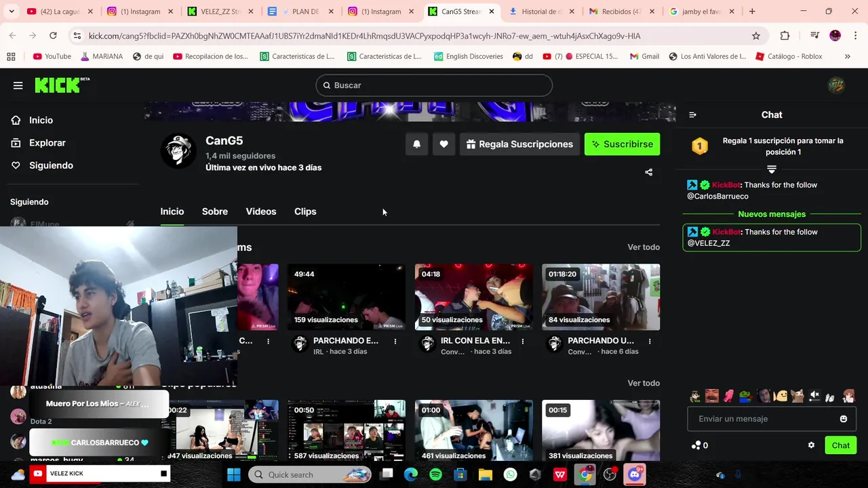868x488 pixels.
Task: Focus the Buscar search field
Action: (434, 85)
